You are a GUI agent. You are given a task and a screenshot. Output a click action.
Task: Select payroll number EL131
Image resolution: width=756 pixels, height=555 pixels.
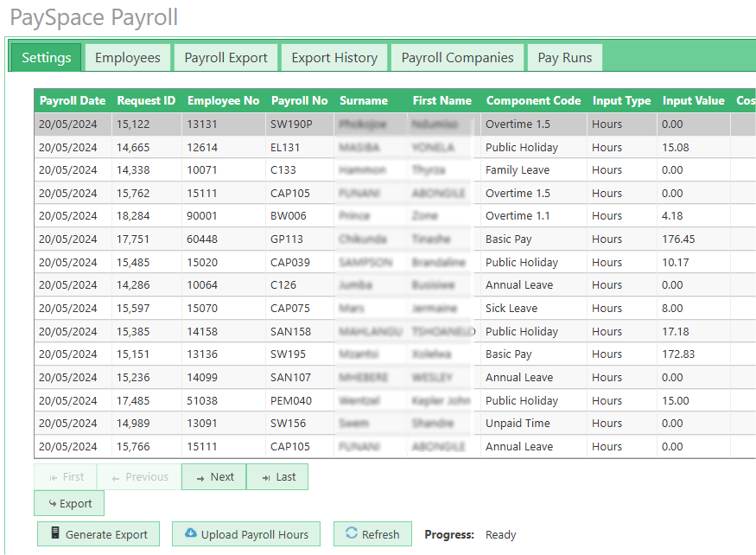(x=300, y=147)
